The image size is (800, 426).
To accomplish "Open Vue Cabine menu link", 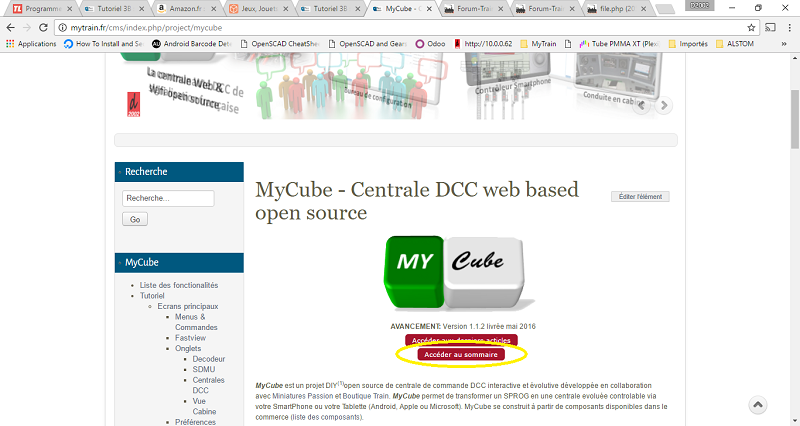I will click(x=204, y=406).
